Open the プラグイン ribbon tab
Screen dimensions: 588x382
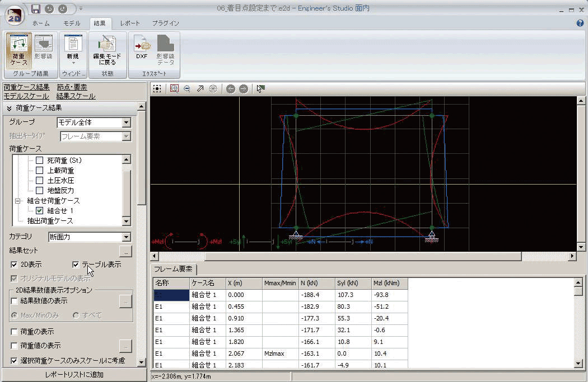click(x=165, y=23)
